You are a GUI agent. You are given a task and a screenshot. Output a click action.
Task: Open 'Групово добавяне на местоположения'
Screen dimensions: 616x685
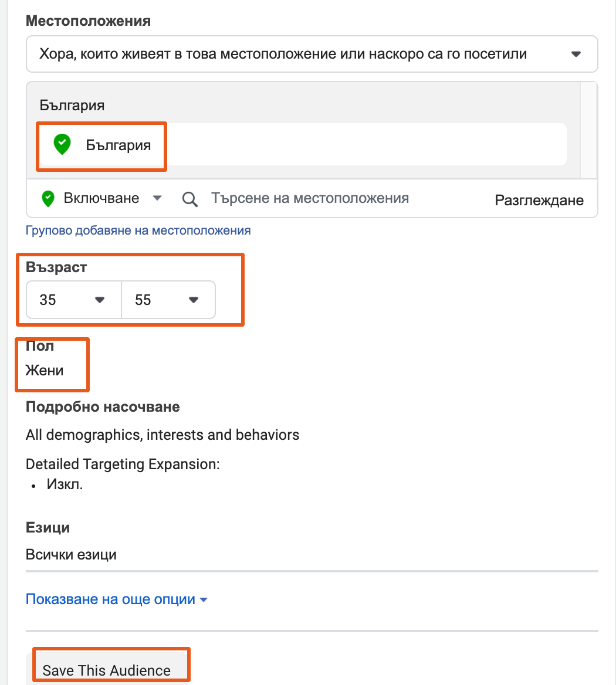coord(138,230)
